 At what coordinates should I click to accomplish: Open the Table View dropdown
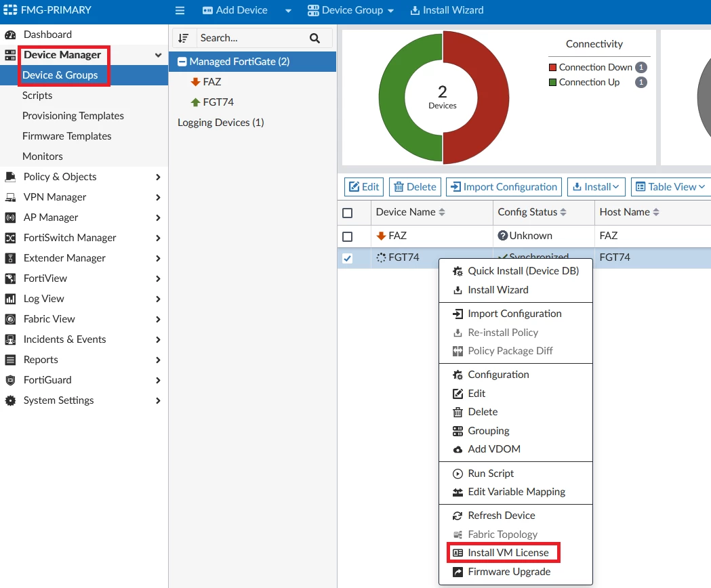(x=671, y=187)
